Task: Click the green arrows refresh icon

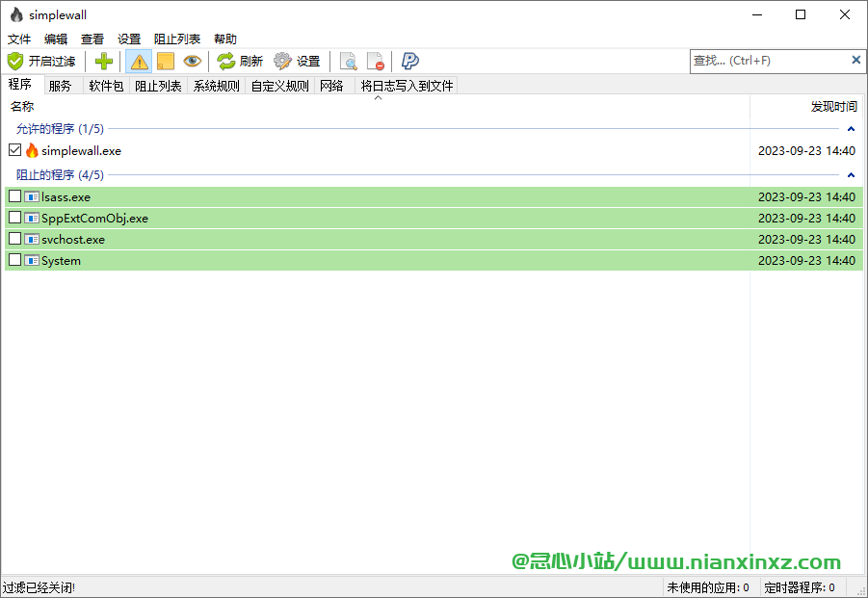Action: click(225, 61)
